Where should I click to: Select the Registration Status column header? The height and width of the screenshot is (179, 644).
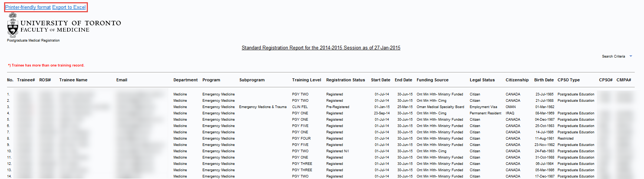pos(345,80)
